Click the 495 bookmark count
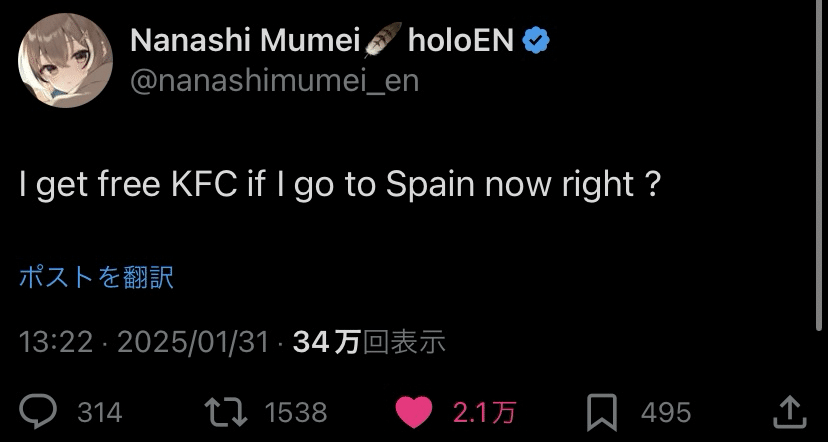Screen dimensions: 828x442 (666, 412)
